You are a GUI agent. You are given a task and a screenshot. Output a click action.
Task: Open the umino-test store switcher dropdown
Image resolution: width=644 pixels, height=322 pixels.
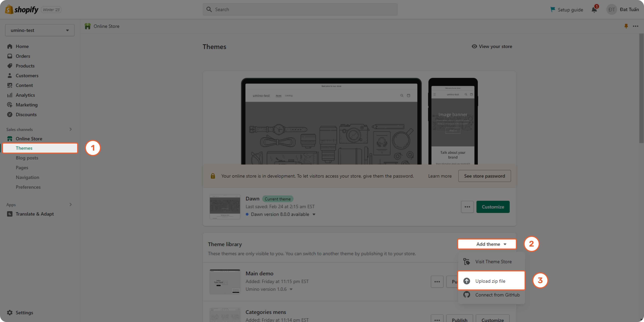pyautogui.click(x=40, y=30)
